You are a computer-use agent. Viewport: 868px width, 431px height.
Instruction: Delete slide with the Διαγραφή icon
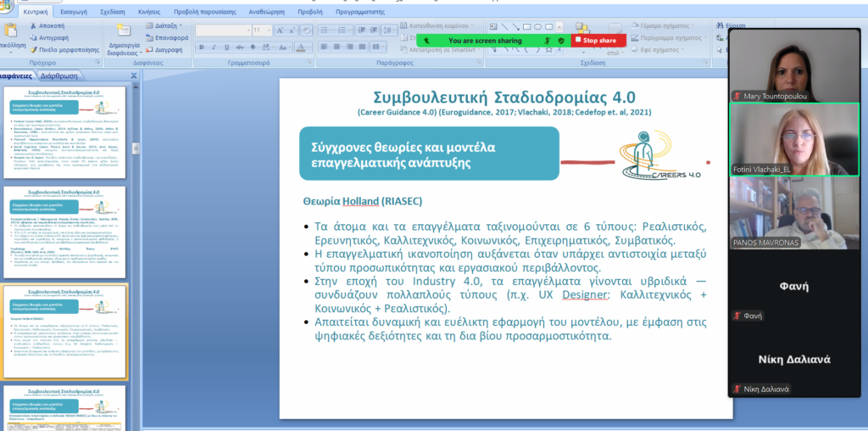tap(149, 50)
